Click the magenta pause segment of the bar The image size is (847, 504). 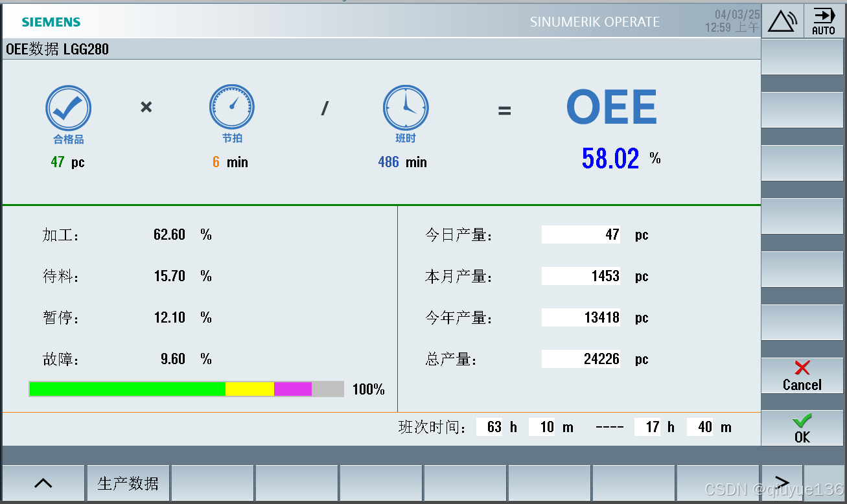[x=293, y=389]
